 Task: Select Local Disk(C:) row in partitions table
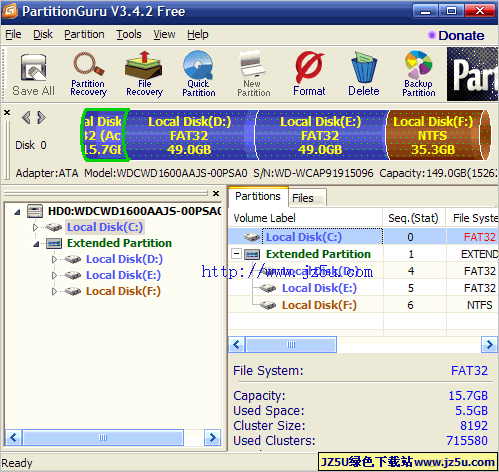363,237
